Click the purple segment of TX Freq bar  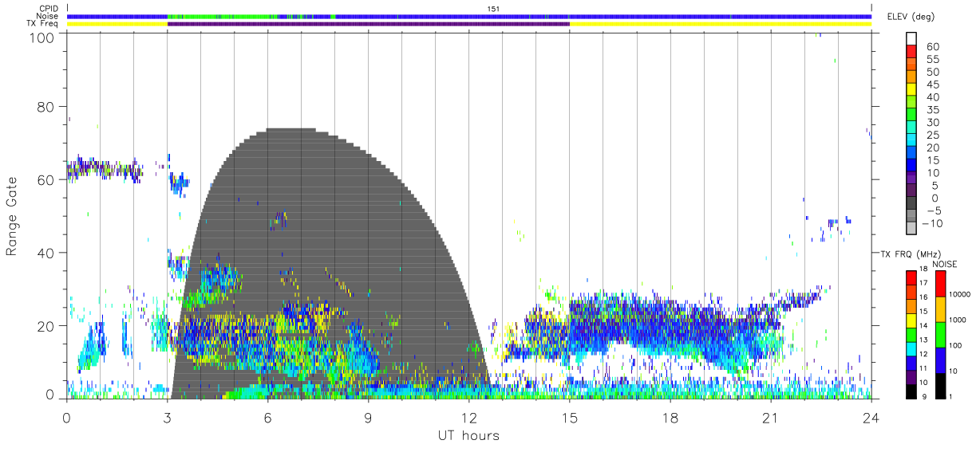[368, 24]
